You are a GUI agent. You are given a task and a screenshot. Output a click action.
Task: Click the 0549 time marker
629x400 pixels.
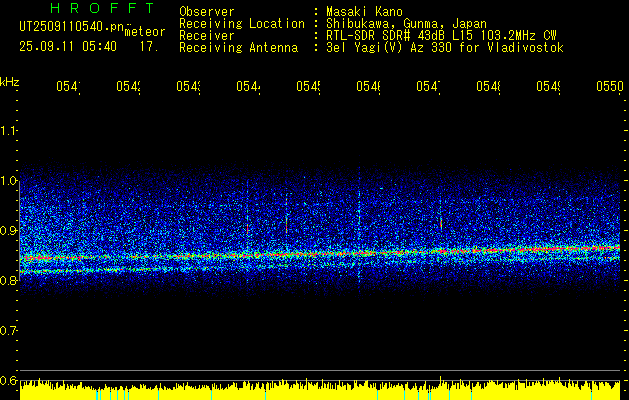click(x=548, y=86)
